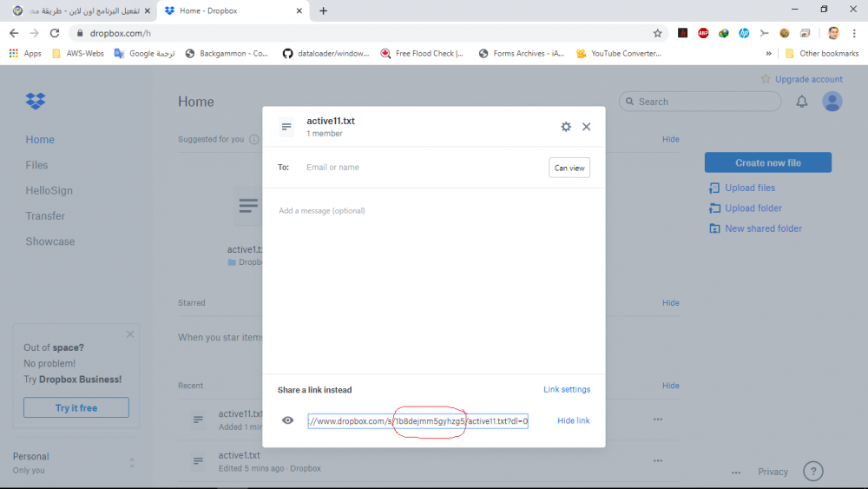Screen dimensions: 868x489
Task: Open more options for active1.txt row
Action: (658, 460)
